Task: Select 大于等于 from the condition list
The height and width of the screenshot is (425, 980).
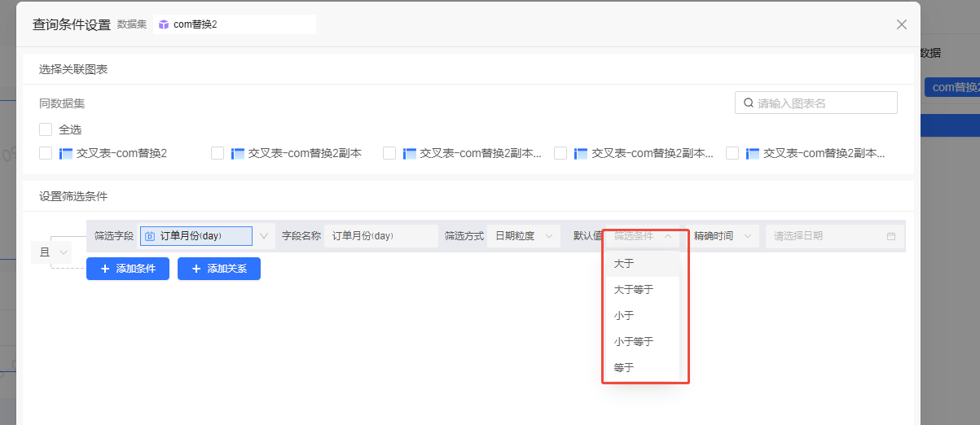Action: point(634,290)
